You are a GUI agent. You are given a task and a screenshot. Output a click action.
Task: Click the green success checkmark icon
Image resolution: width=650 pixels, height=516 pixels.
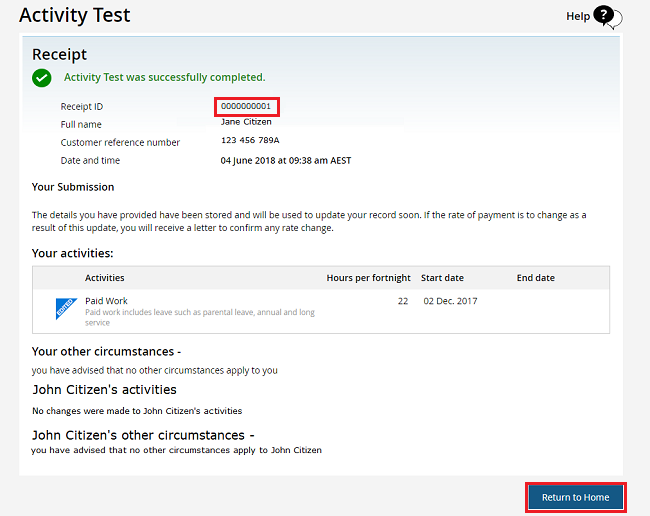[x=42, y=78]
